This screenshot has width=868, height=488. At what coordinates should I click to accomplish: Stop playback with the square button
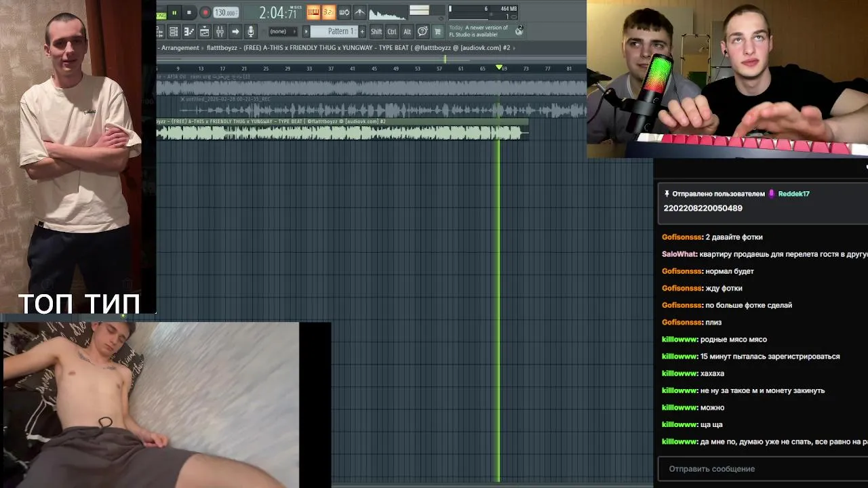pos(189,12)
